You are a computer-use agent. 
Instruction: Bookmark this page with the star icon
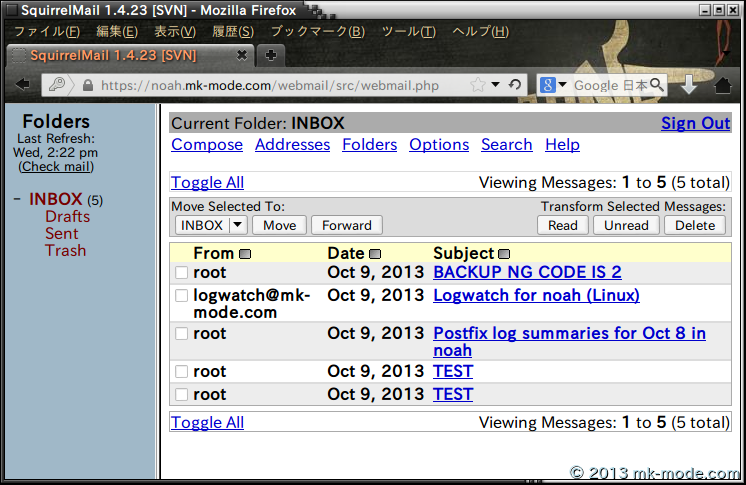pyautogui.click(x=478, y=85)
